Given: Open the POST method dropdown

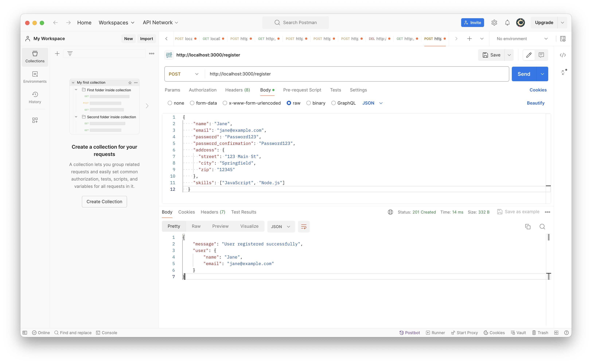Looking at the screenshot, I should [x=184, y=74].
